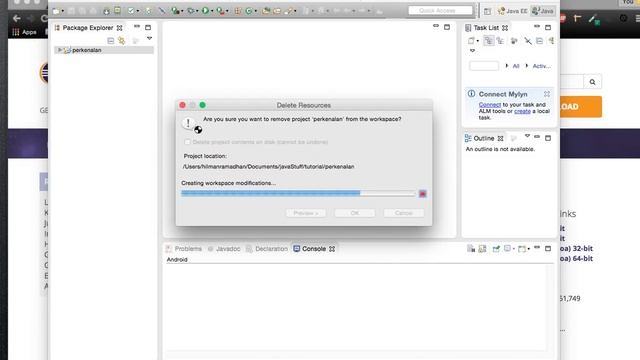The width and height of the screenshot is (640, 360).
Task: Maximize the Task List view
Action: pos(548,27)
